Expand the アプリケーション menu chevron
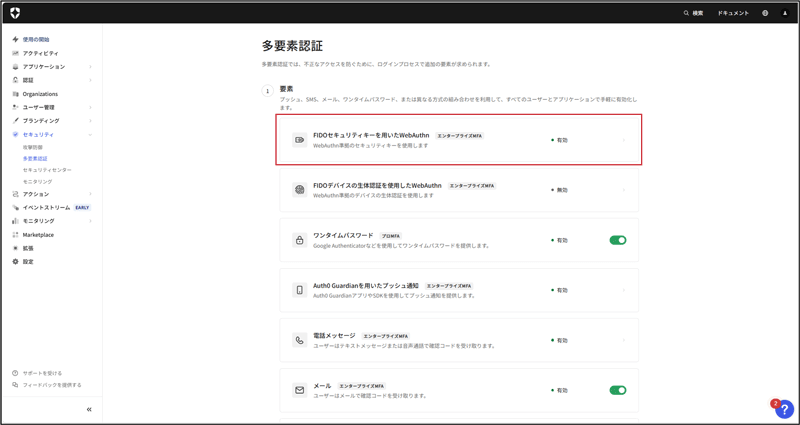800x425 pixels. click(90, 67)
